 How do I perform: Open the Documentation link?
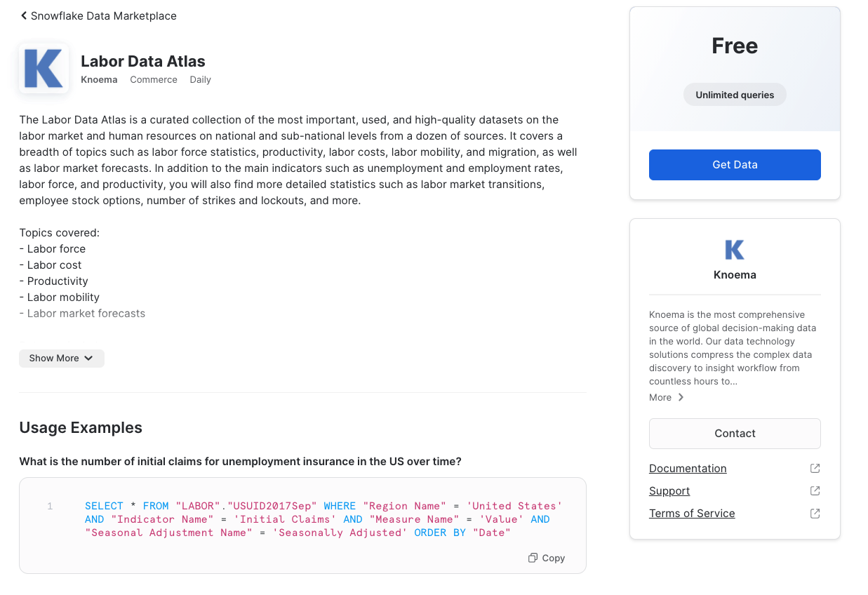688,469
